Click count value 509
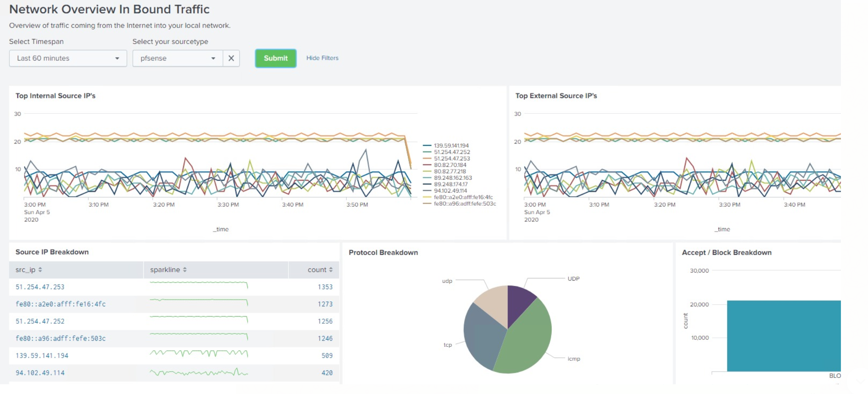Screen dimensions: 868x394 pos(327,356)
